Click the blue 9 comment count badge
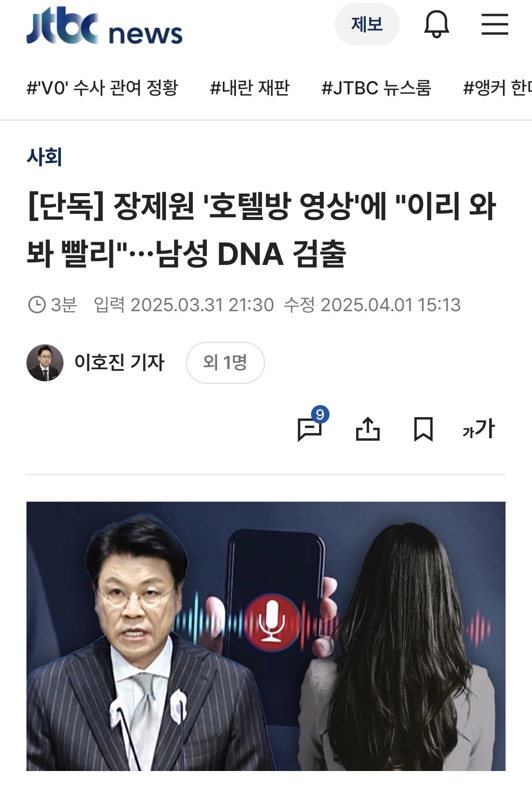The width and height of the screenshot is (532, 812). click(320, 414)
